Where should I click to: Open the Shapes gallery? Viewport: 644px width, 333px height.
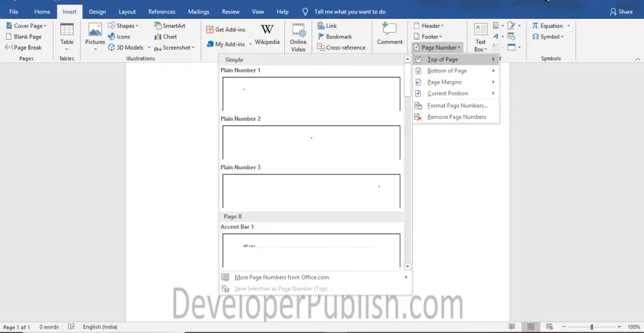[x=123, y=25]
